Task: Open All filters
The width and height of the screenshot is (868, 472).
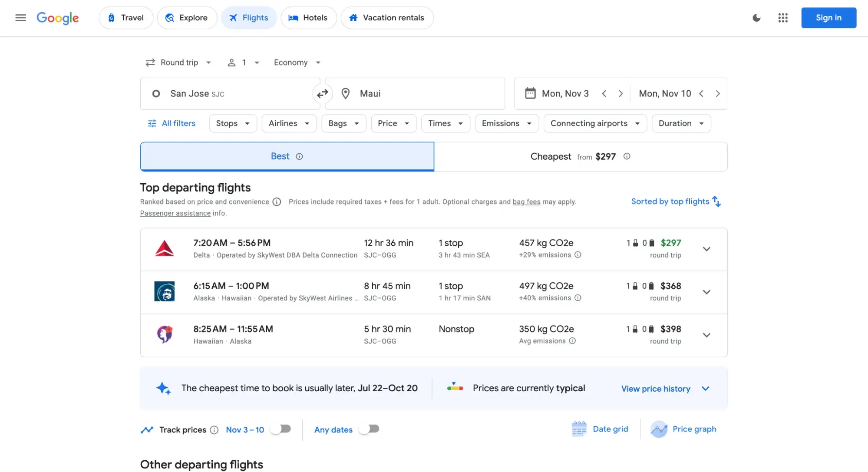Action: point(172,123)
